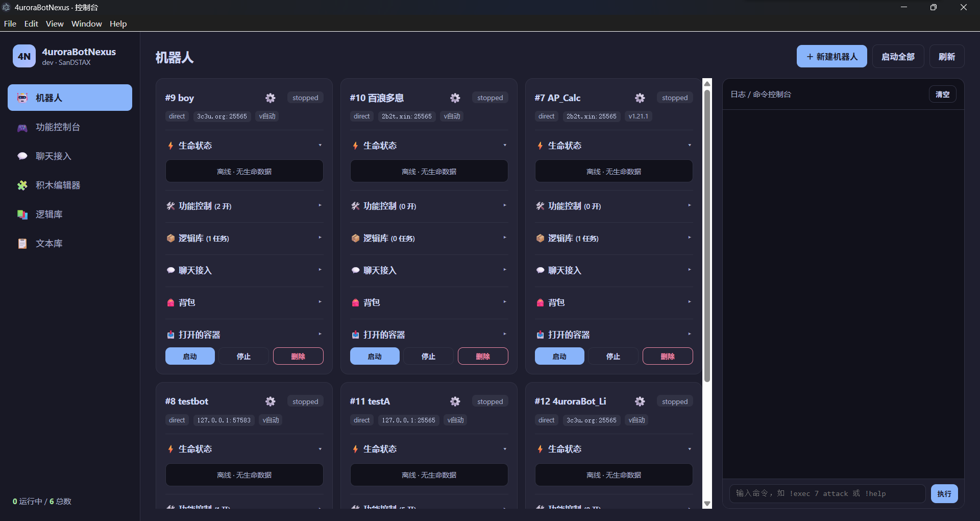
Task: Click box icon on #10 百浪多息 逻辑库
Action: click(x=355, y=238)
